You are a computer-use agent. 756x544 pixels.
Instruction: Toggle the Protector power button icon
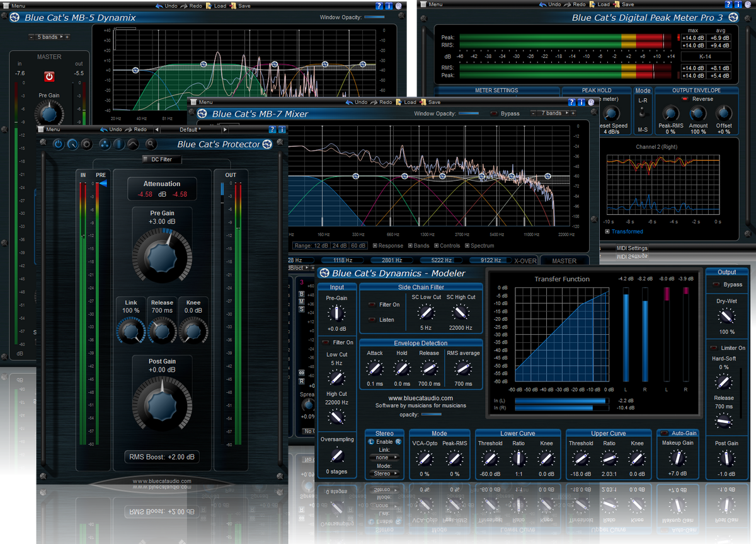click(x=58, y=144)
